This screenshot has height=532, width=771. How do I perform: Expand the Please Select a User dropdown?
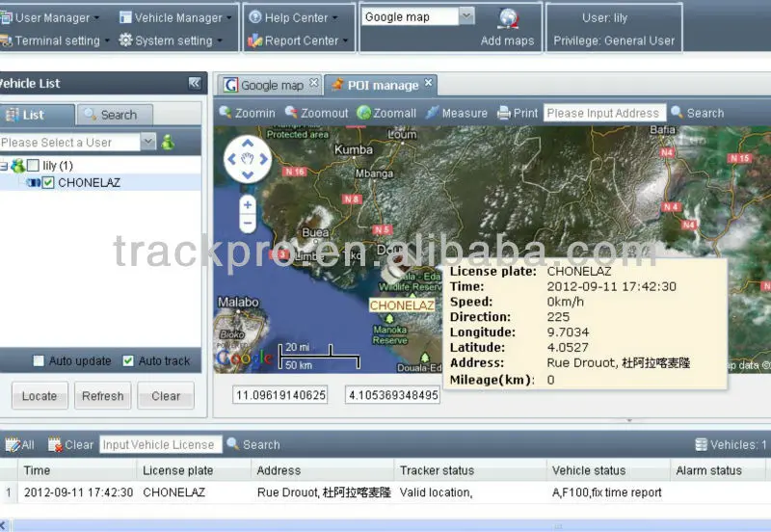[x=147, y=143]
